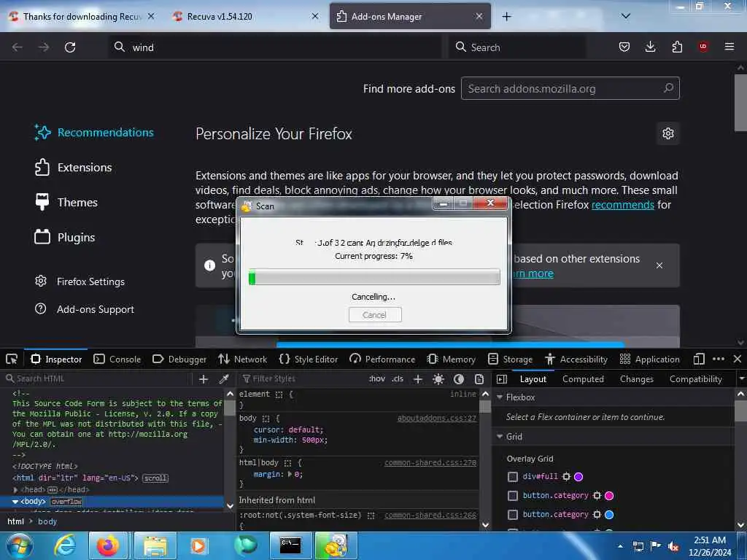Select Extensions in add-ons sidebar

74,168
